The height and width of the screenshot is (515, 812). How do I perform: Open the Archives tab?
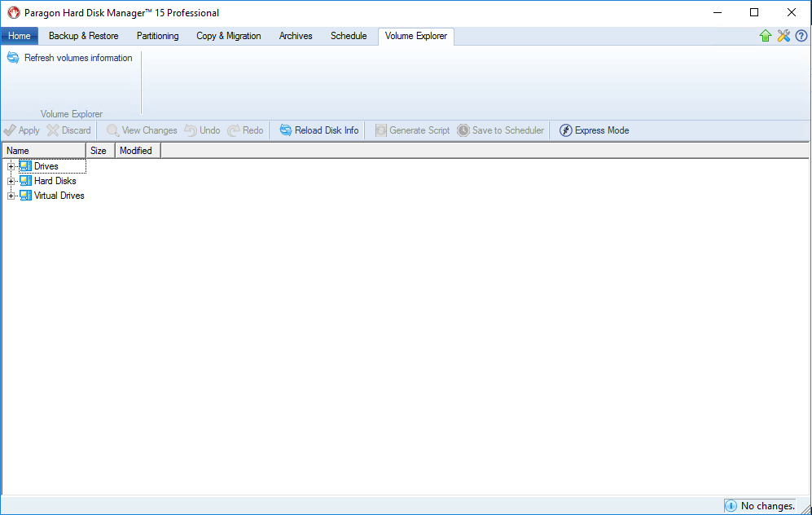(296, 36)
